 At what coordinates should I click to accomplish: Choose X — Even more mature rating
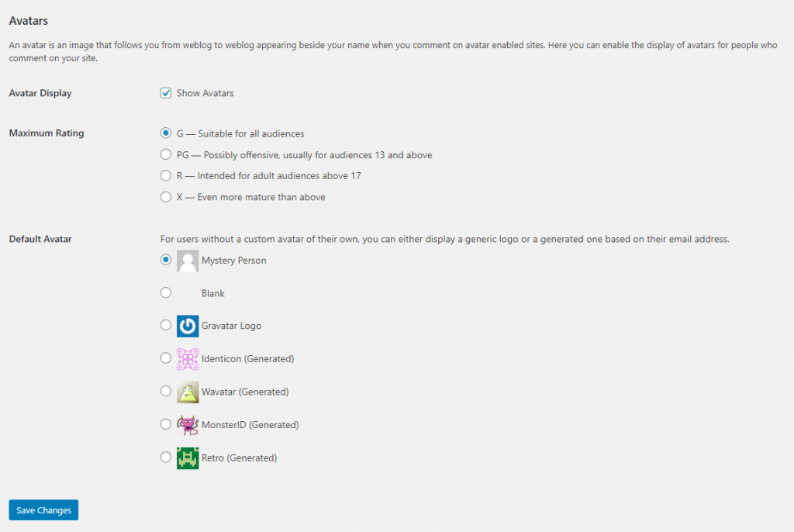pos(166,196)
